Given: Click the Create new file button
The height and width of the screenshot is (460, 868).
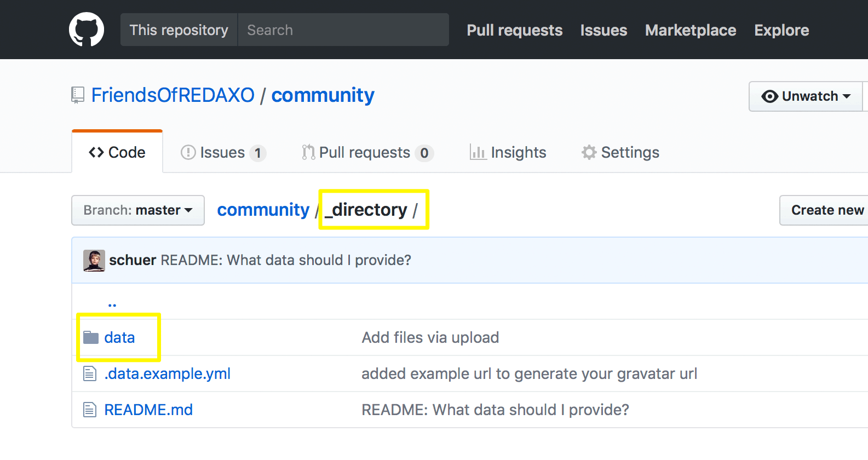Looking at the screenshot, I should point(824,210).
